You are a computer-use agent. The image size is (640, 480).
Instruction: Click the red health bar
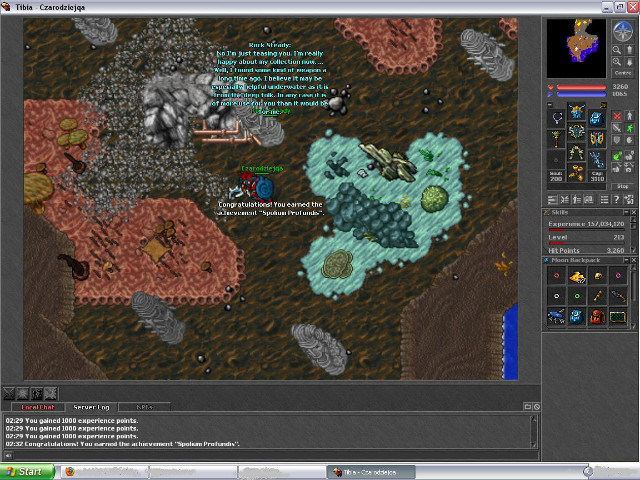(x=581, y=87)
